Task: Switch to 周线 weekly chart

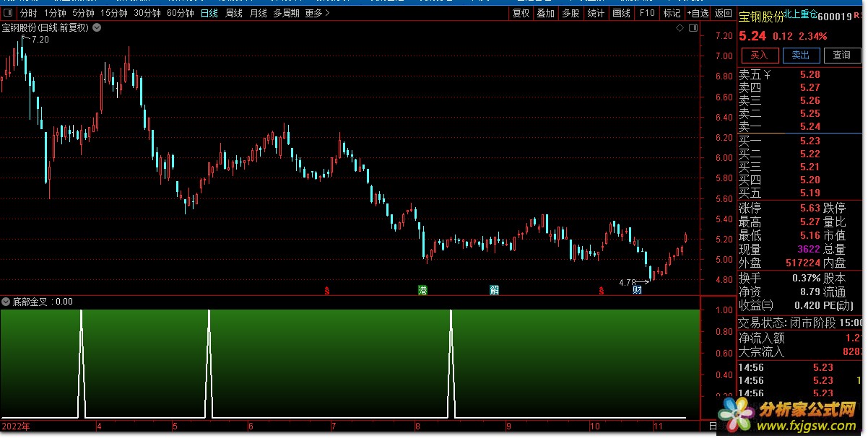Action: (234, 13)
